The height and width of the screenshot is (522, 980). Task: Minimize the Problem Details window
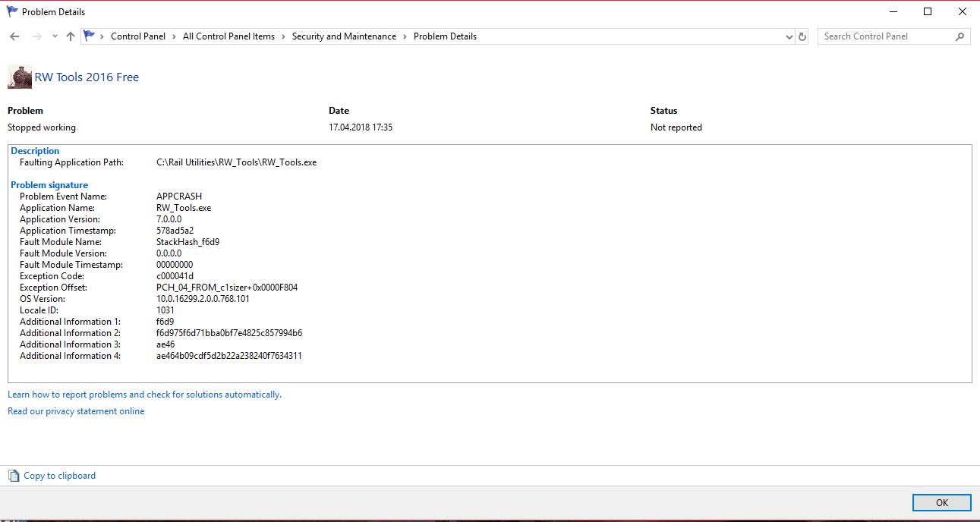pos(893,12)
